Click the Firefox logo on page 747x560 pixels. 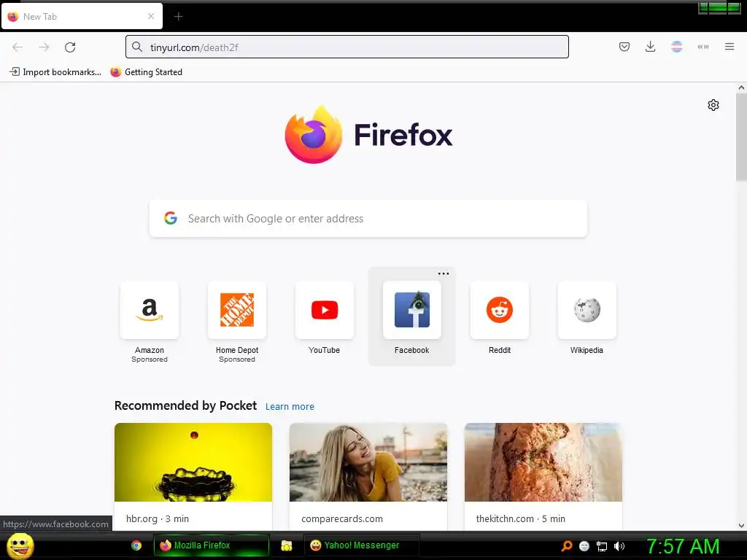368,135
